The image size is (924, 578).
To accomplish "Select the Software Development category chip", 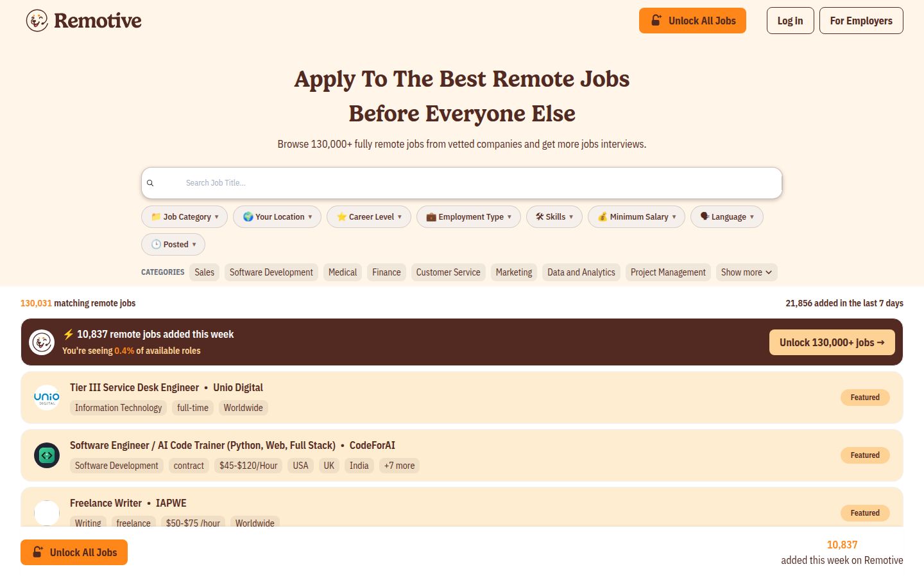I will 271,272.
